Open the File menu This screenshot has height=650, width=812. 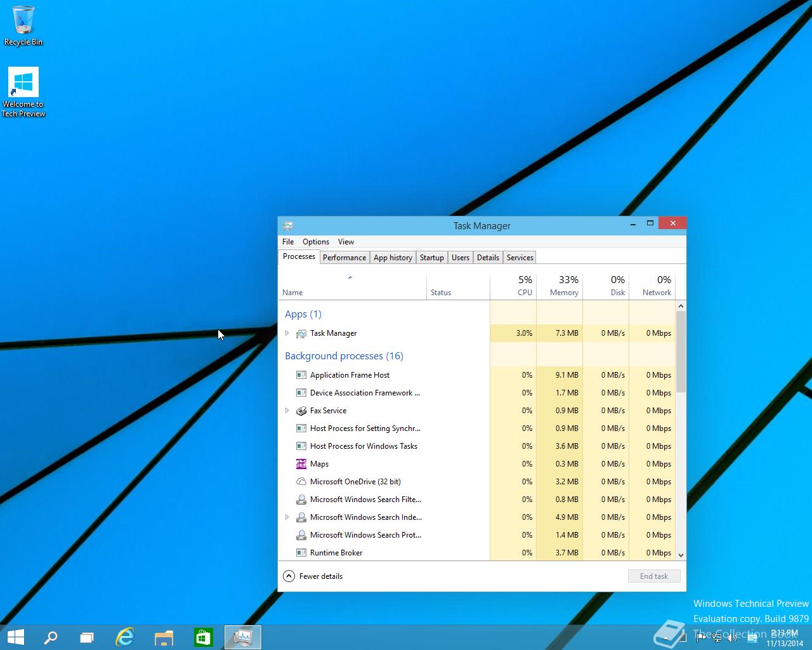[x=288, y=242]
